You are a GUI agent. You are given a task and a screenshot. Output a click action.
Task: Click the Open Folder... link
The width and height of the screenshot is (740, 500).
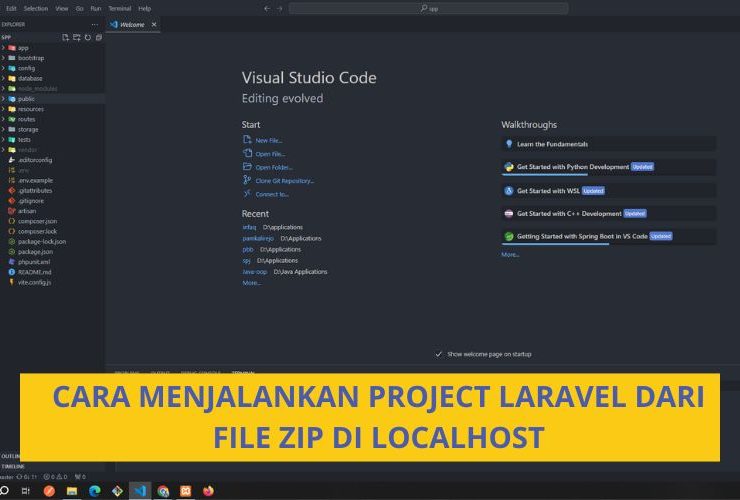click(x=274, y=167)
